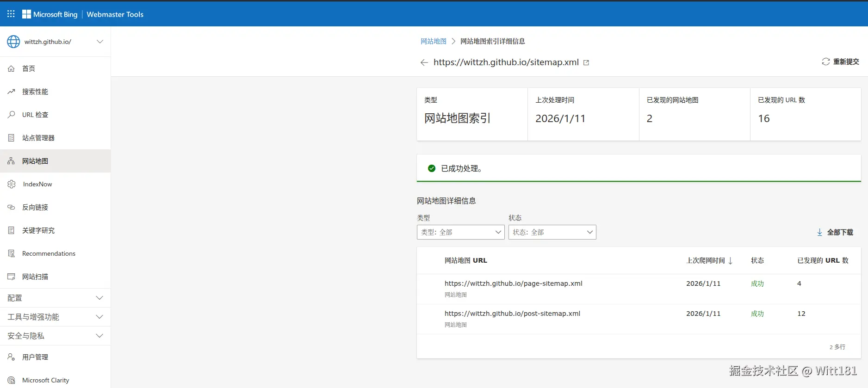Click the URL count 4 cell

click(x=799, y=283)
